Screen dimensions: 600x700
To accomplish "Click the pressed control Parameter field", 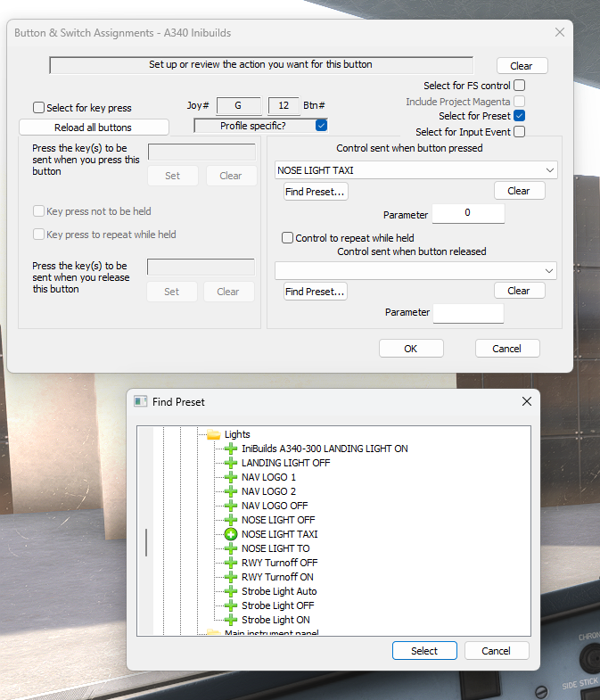I will [468, 214].
